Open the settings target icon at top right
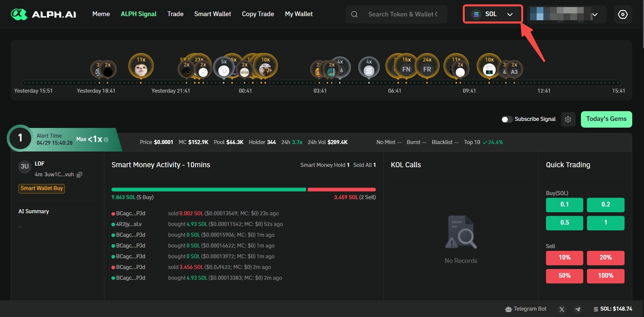 click(623, 14)
